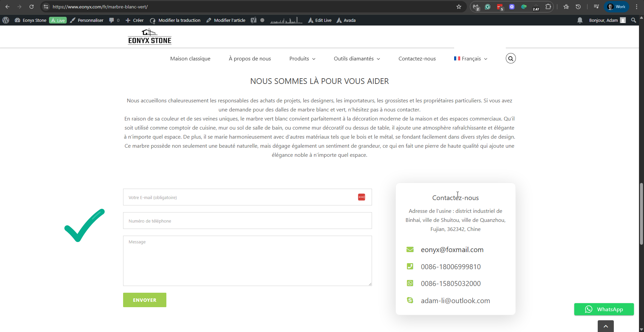
Task: Open the red password manager extension
Action: 500,7
